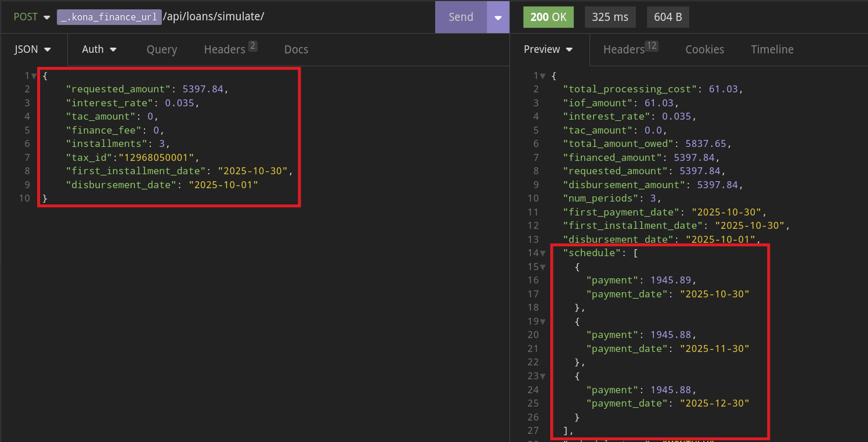The height and width of the screenshot is (442, 868).
Task: Click the "schedule" key in the response
Action: [592, 253]
